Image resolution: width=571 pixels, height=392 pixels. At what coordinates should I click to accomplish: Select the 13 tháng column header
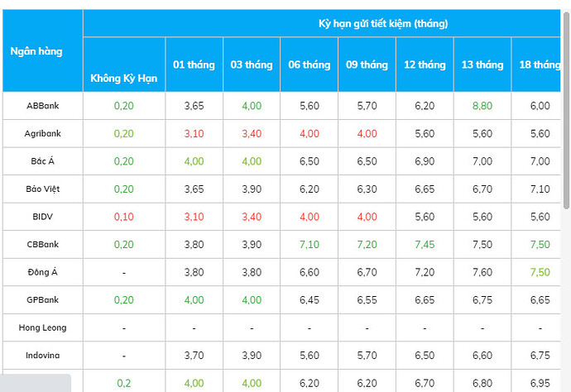(x=482, y=65)
